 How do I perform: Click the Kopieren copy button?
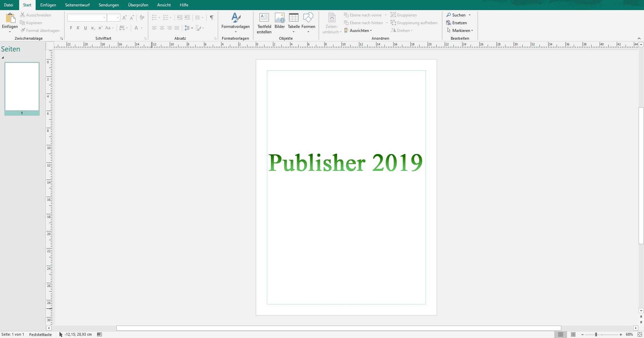pyautogui.click(x=31, y=23)
